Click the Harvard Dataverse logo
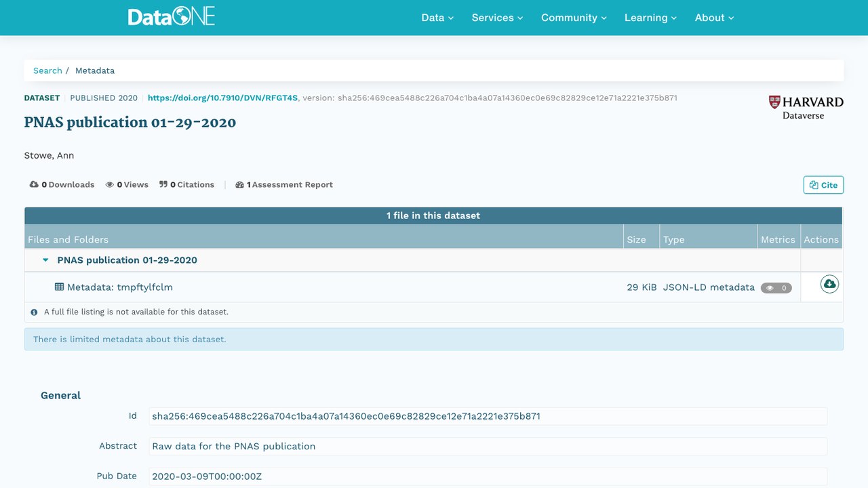The height and width of the screenshot is (488, 868). click(806, 108)
